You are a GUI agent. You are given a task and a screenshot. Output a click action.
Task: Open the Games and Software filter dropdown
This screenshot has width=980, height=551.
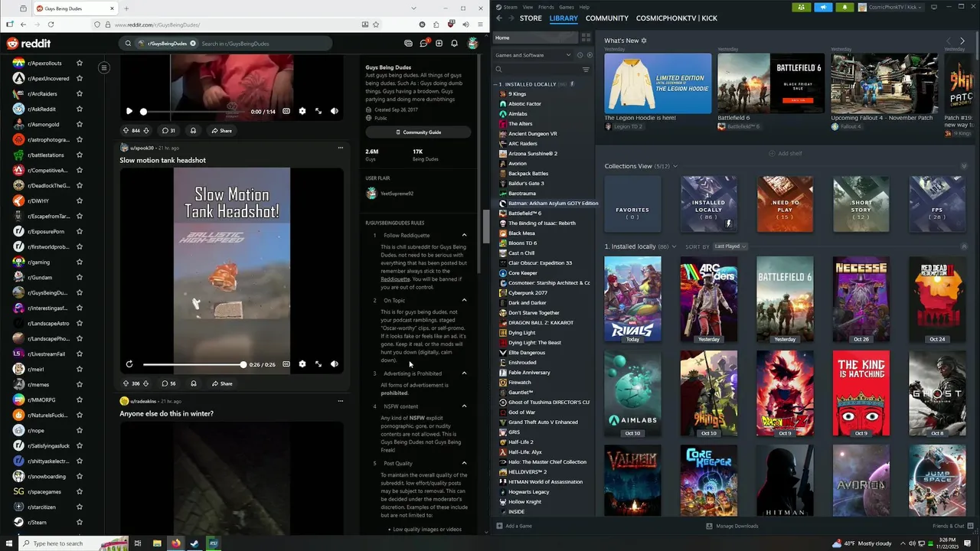pyautogui.click(x=533, y=55)
